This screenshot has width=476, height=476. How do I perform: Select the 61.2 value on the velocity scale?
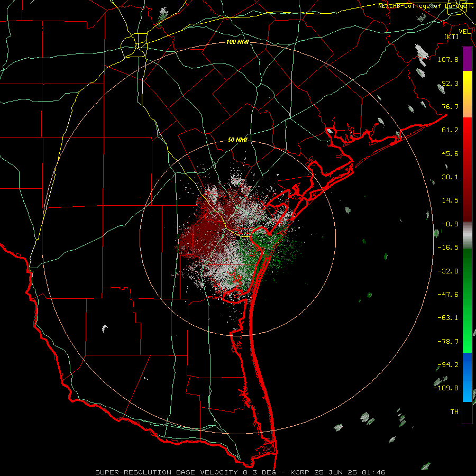(x=450, y=130)
